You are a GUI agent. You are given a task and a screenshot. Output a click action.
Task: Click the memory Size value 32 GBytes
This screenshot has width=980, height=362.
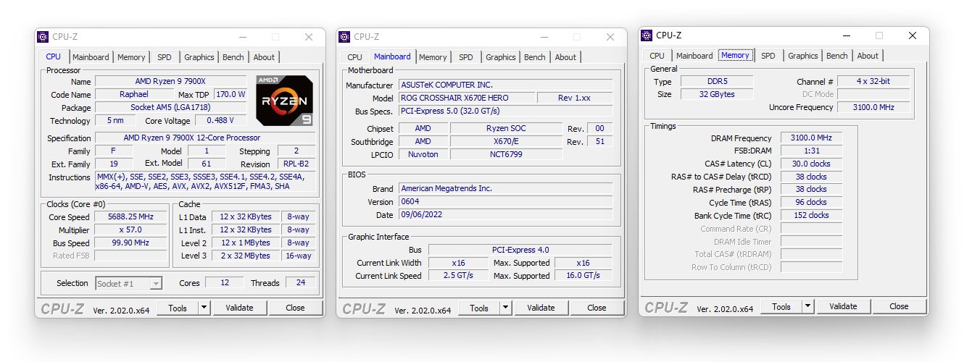coord(716,94)
